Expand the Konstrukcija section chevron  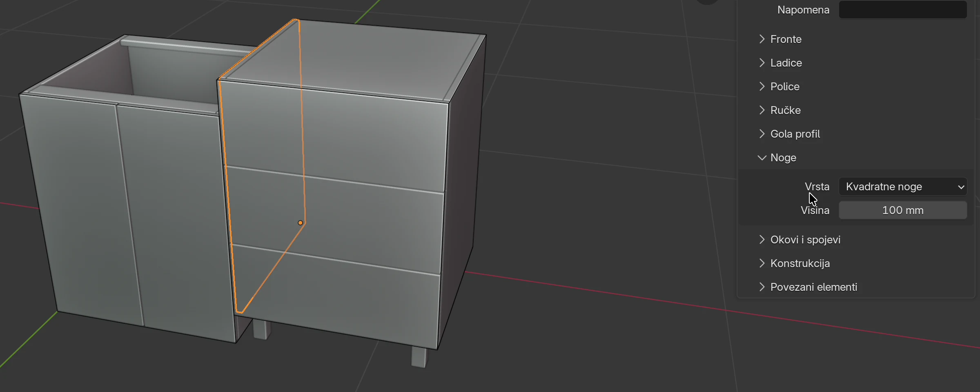click(762, 263)
